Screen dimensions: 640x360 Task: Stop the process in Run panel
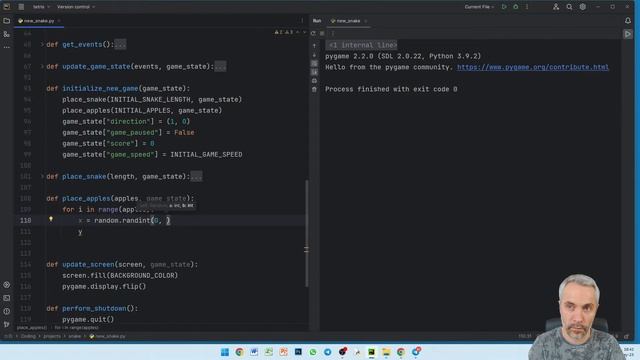click(x=322, y=33)
